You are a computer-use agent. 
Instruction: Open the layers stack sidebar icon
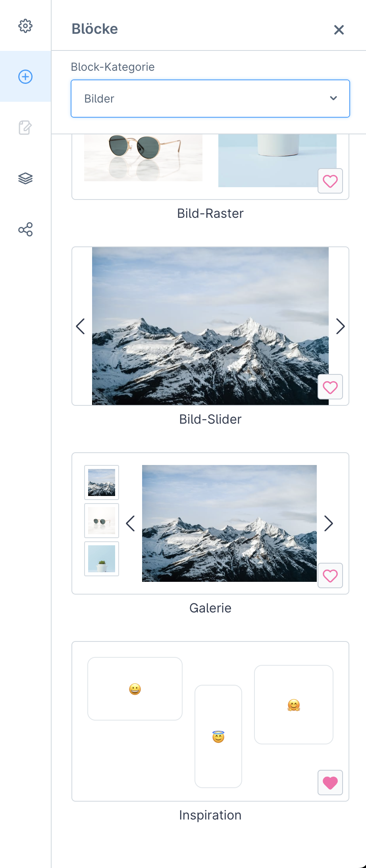tap(25, 178)
